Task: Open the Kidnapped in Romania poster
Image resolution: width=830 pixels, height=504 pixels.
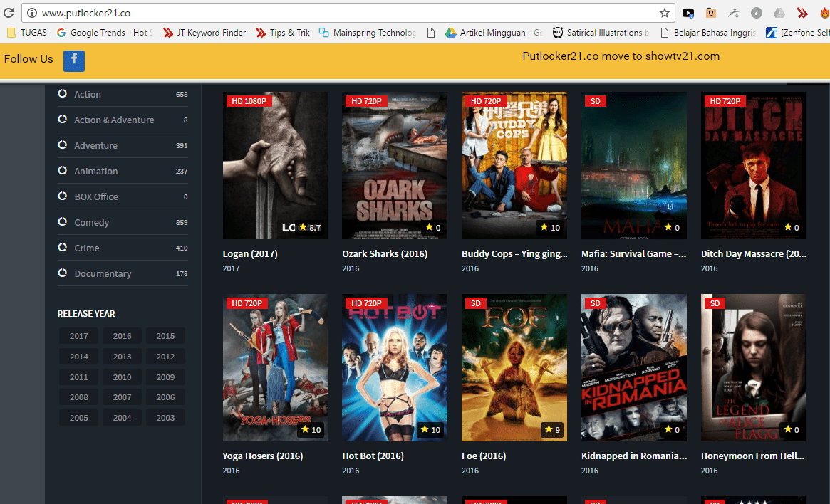Action: [x=633, y=367]
